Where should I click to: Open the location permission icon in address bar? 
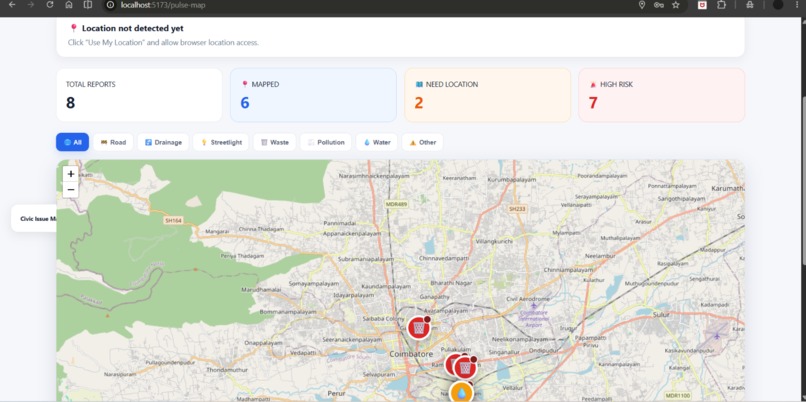642,5
